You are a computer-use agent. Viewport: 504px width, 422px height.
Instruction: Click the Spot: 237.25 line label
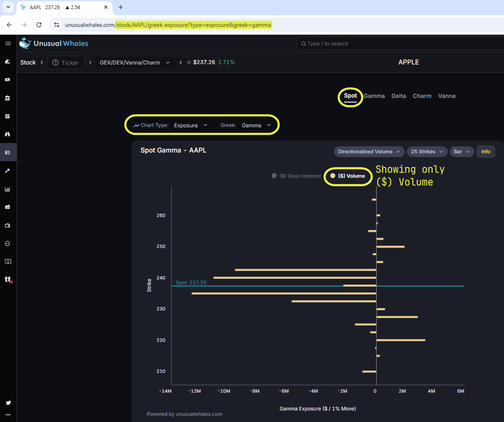tap(191, 283)
